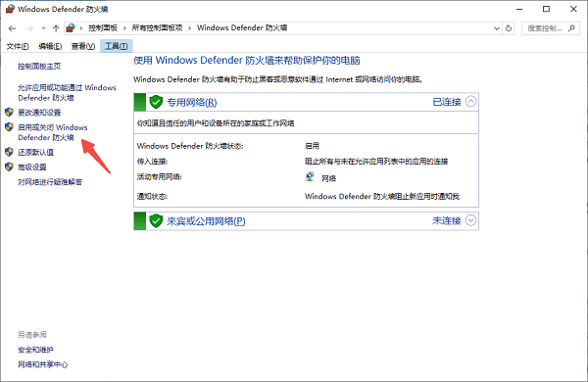Click shield icon beside 启用或关闭 Windows Defender 防火墙
This screenshot has height=382, width=588.
point(9,127)
